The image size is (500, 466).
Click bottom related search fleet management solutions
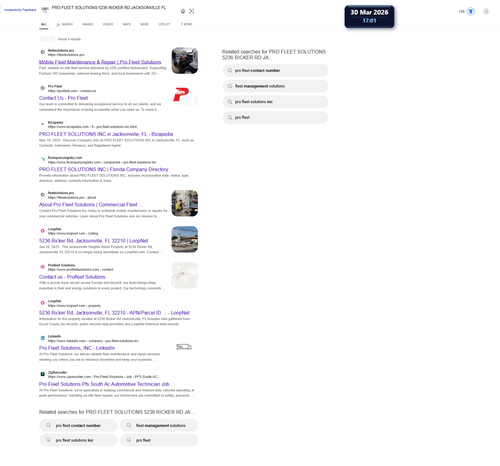pos(159,425)
